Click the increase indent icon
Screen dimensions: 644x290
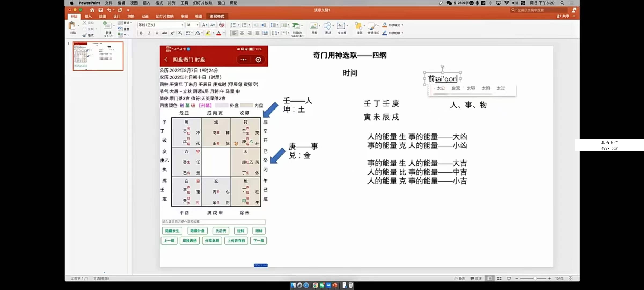click(x=264, y=25)
